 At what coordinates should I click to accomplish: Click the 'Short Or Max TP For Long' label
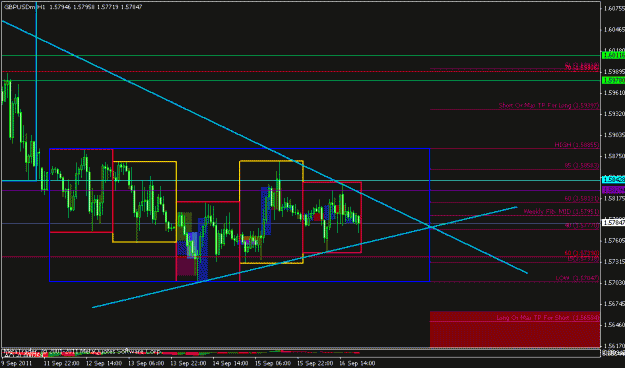click(x=548, y=106)
